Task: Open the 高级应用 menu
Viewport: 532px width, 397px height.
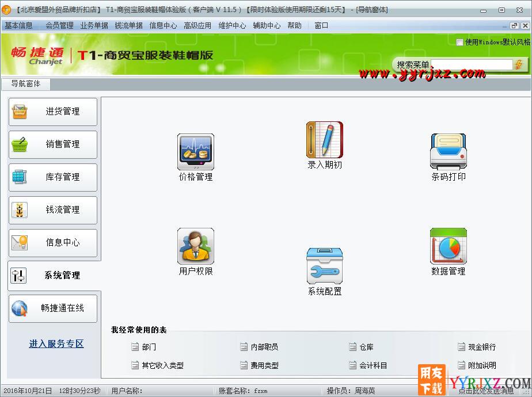Action: point(197,26)
